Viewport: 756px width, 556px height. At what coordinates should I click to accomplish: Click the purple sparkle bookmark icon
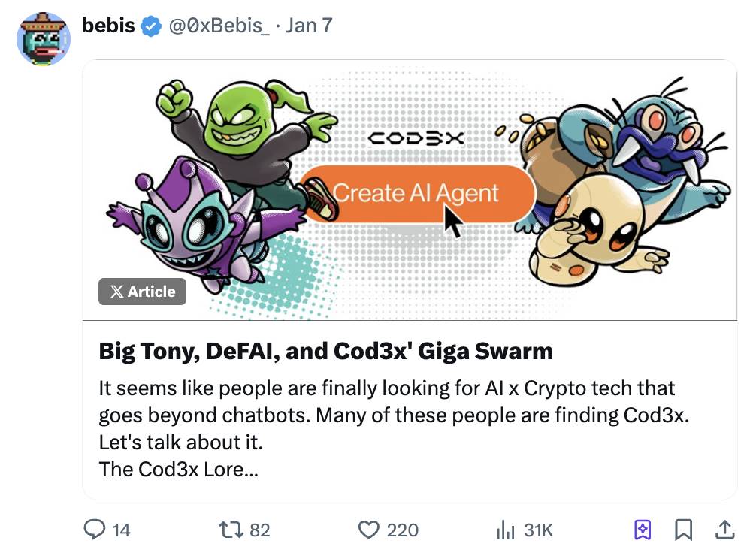click(643, 530)
